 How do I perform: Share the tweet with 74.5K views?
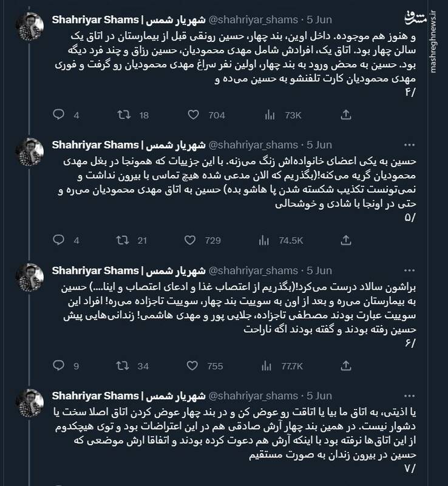345,240
